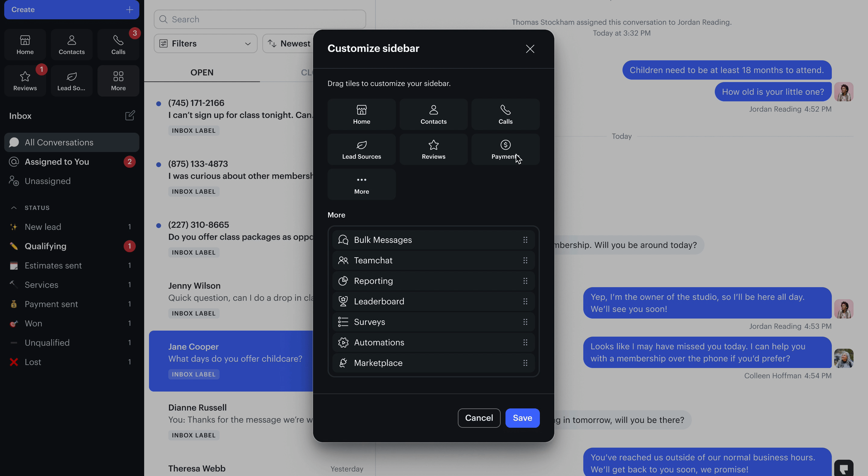Select the Payments tile

coord(505,149)
